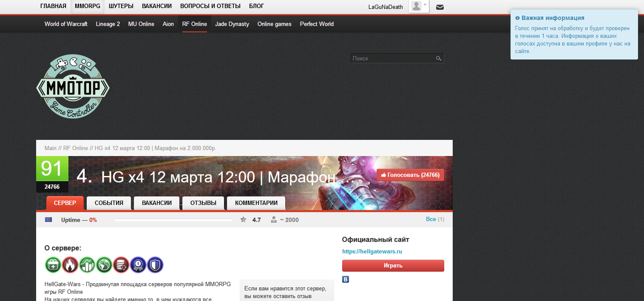644x301 pixels.
Task: Open the hellgatewars.ru official site link
Action: 372,251
